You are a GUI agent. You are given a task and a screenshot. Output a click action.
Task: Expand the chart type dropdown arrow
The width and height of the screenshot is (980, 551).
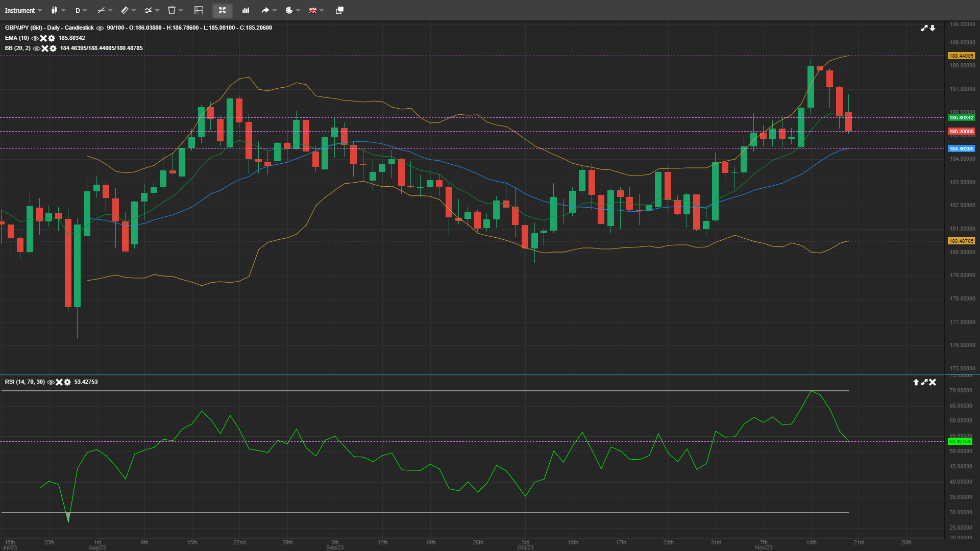63,10
